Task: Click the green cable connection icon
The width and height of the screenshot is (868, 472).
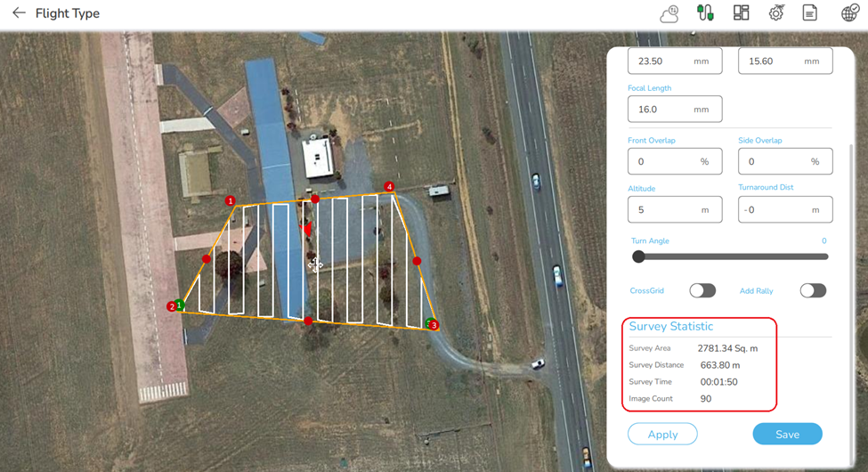Action: [x=705, y=12]
